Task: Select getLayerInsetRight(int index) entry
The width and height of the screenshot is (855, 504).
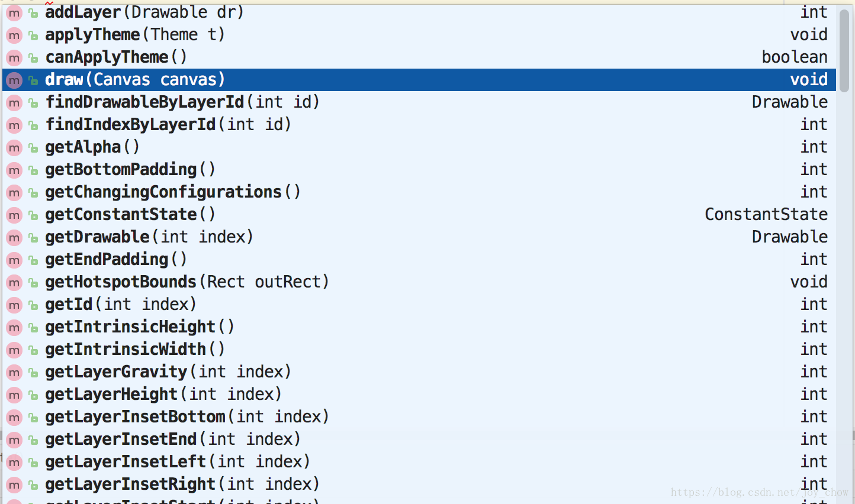Action: point(419,484)
